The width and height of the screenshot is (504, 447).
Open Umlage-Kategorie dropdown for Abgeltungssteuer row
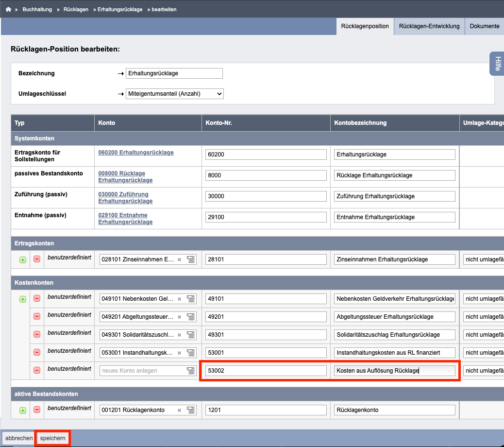click(484, 317)
